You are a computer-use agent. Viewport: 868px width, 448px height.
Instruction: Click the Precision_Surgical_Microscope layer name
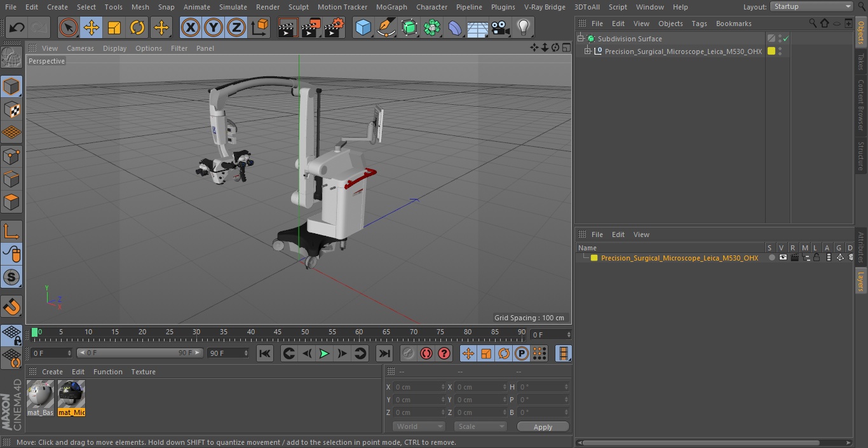tap(679, 258)
